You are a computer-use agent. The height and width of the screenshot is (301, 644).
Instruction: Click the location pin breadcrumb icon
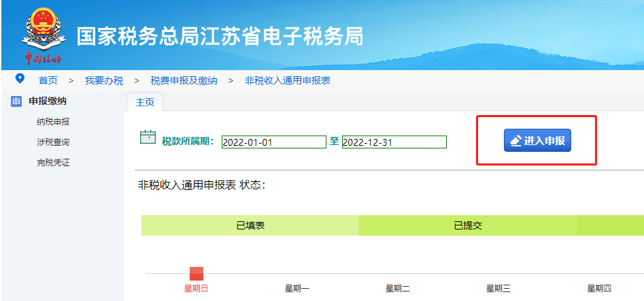click(x=20, y=78)
